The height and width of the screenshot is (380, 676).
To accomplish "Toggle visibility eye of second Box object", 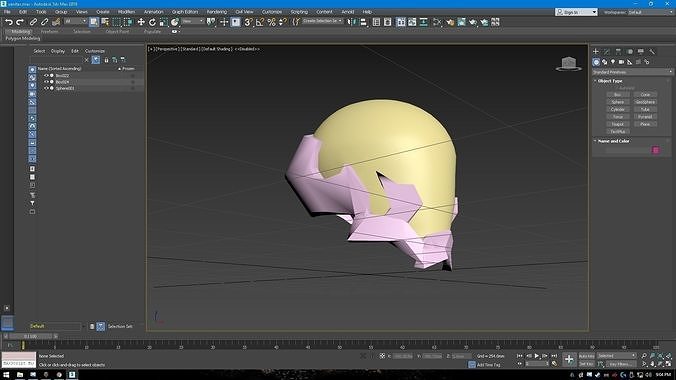I will point(46,82).
